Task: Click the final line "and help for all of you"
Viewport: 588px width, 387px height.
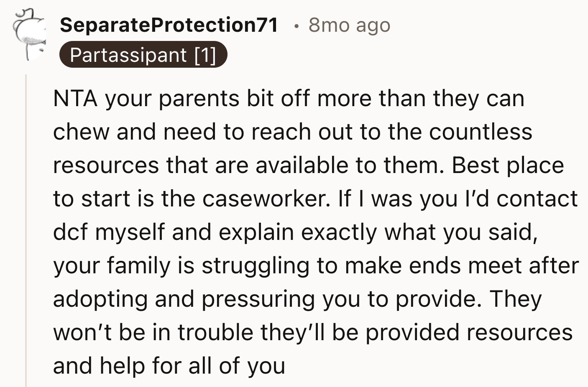Action: [169, 366]
